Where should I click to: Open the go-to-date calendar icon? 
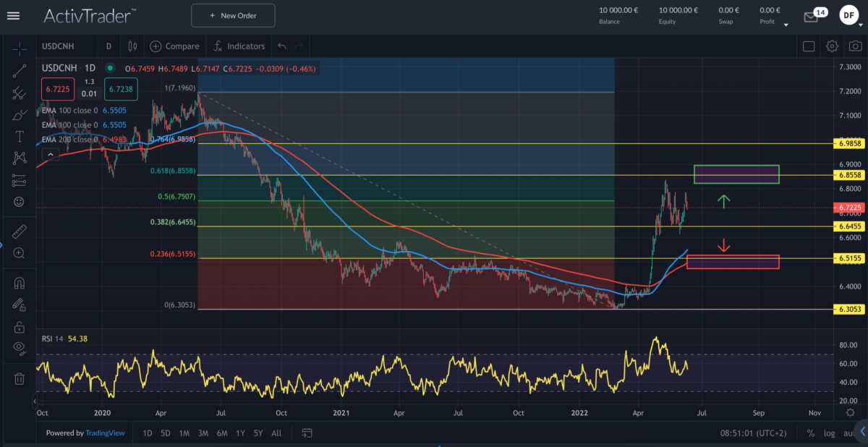307,433
